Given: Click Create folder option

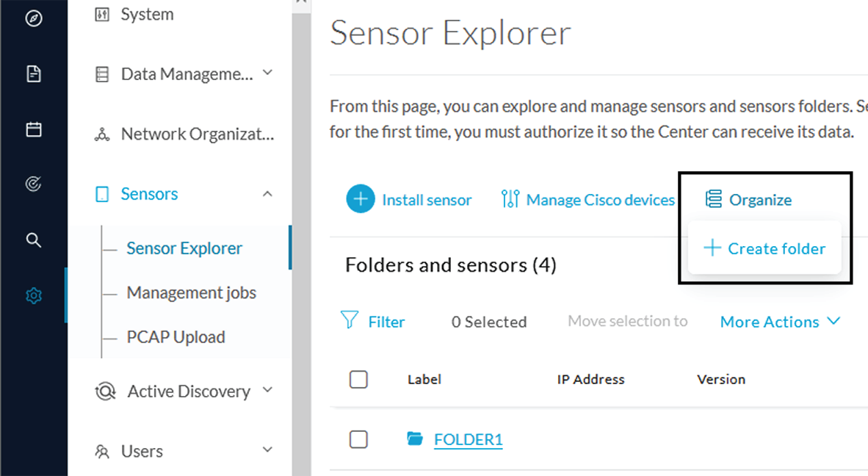Looking at the screenshot, I should click(x=764, y=248).
